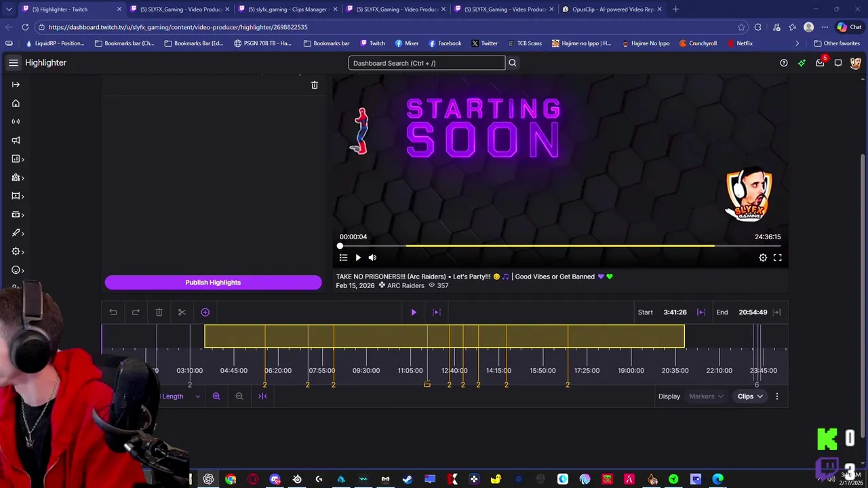Expand the brush tools sidebar section

(x=18, y=232)
